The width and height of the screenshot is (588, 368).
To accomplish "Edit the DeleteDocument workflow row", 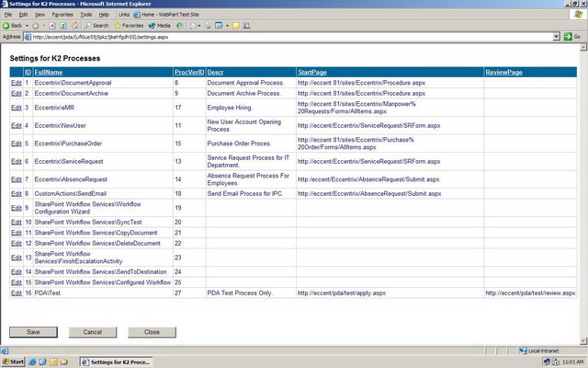I will 17,243.
